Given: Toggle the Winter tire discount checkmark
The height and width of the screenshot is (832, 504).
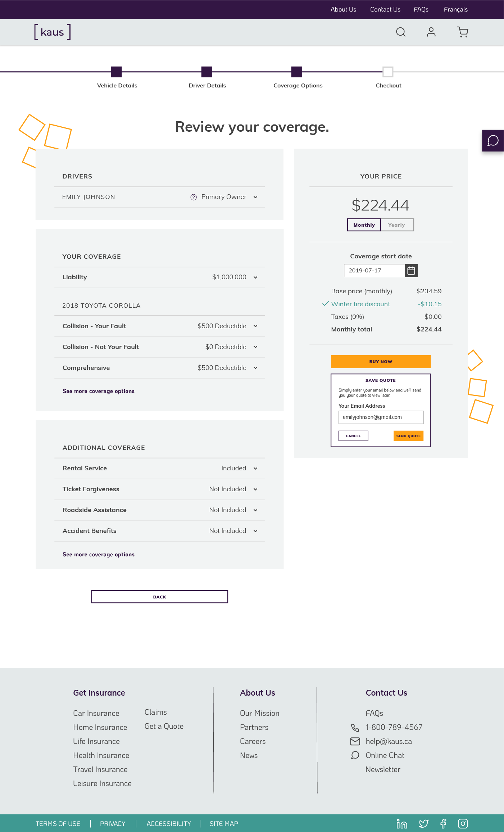Looking at the screenshot, I should coord(325,304).
